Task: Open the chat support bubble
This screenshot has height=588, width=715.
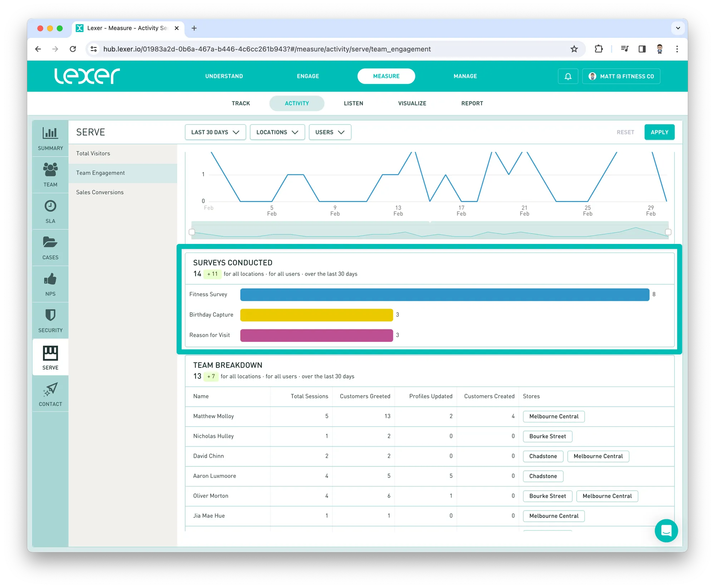Action: pyautogui.click(x=666, y=531)
